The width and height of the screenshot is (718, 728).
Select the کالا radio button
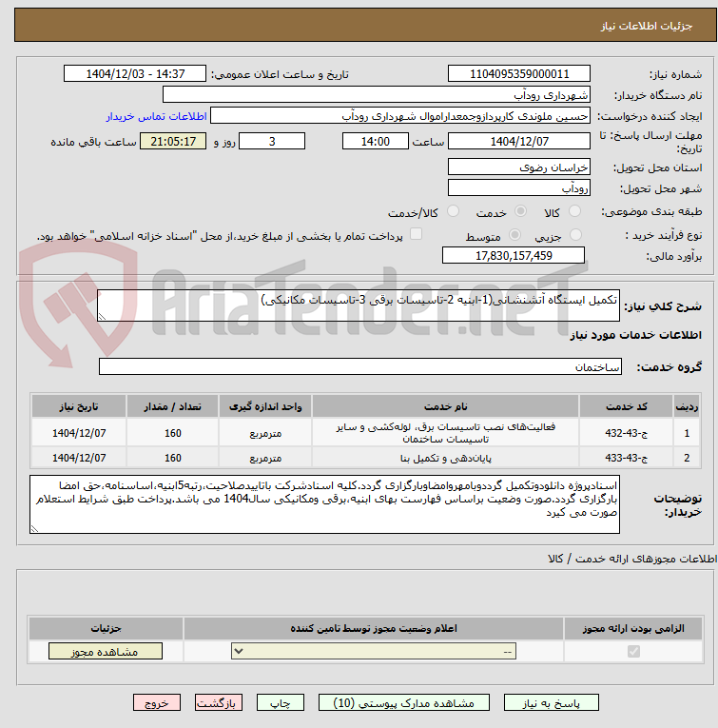point(574,211)
